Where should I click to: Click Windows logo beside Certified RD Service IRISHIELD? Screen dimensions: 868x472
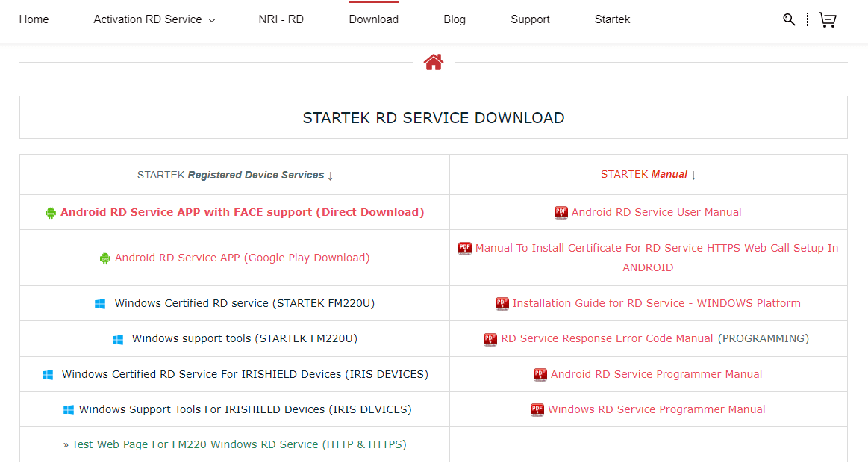point(48,374)
